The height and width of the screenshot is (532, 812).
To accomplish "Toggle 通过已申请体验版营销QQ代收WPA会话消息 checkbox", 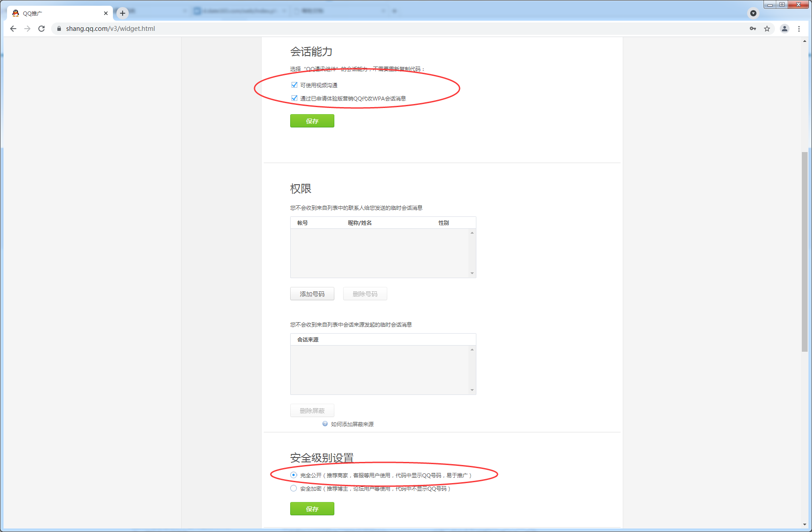I will pos(294,98).
